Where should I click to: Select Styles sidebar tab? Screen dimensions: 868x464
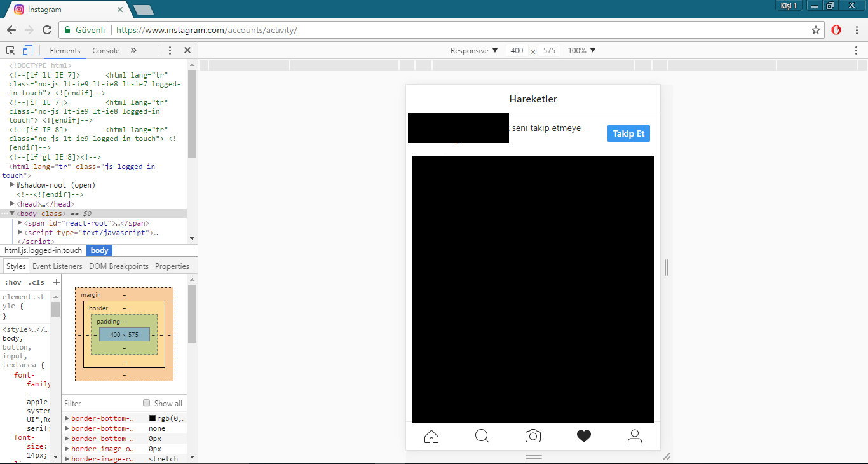16,266
